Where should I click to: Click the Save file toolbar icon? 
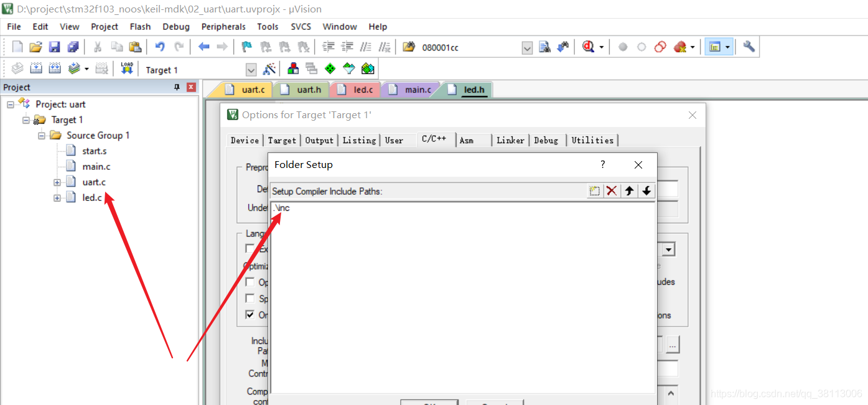[54, 47]
